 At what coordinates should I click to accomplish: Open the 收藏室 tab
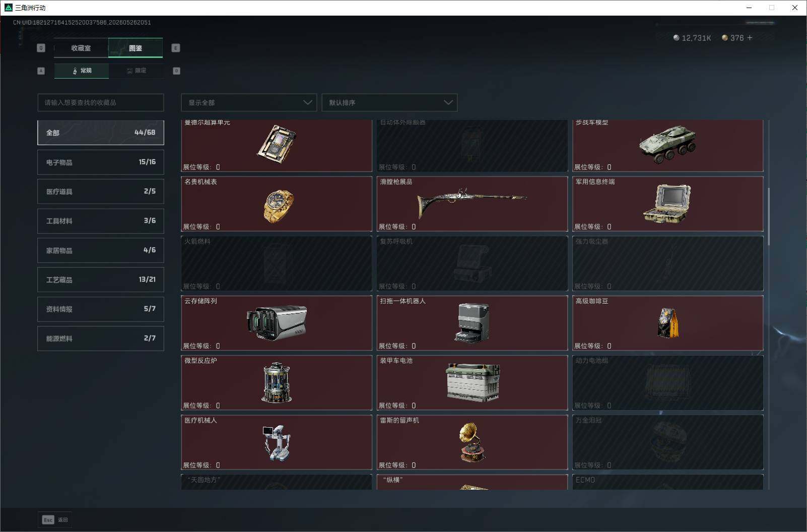(x=81, y=48)
